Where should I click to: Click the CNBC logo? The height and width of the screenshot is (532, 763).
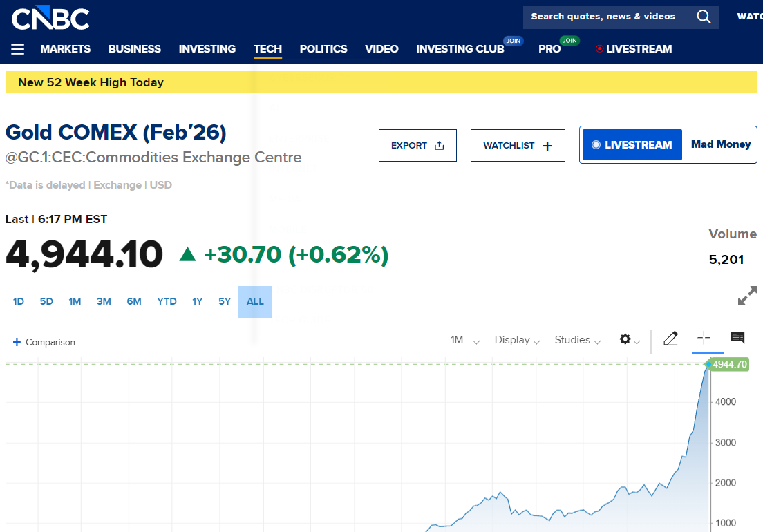pyautogui.click(x=50, y=17)
